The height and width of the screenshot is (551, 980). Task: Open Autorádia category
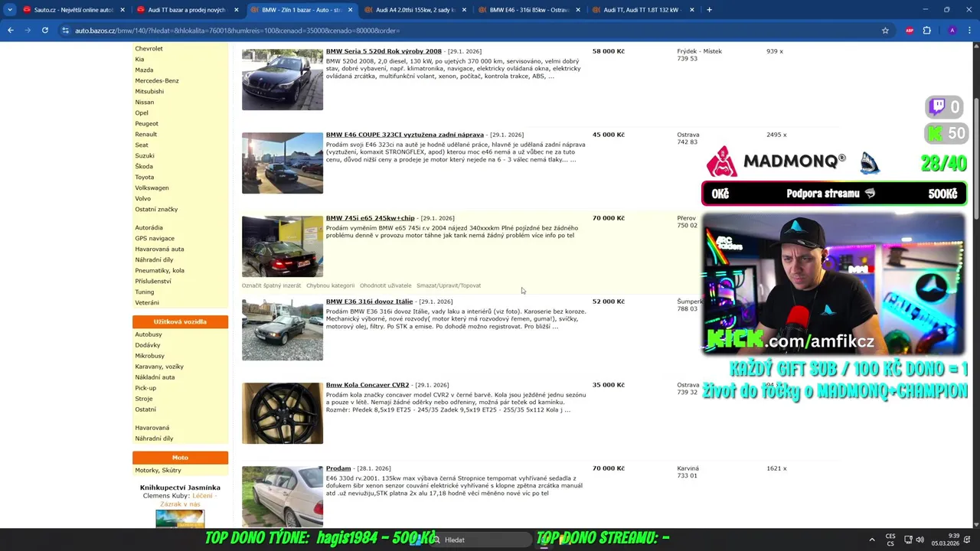click(x=149, y=227)
